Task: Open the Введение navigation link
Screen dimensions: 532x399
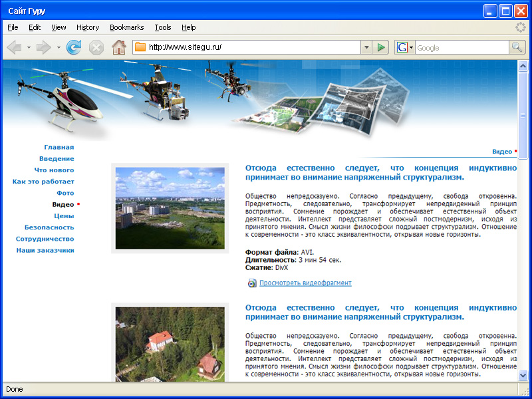Action: [57, 159]
